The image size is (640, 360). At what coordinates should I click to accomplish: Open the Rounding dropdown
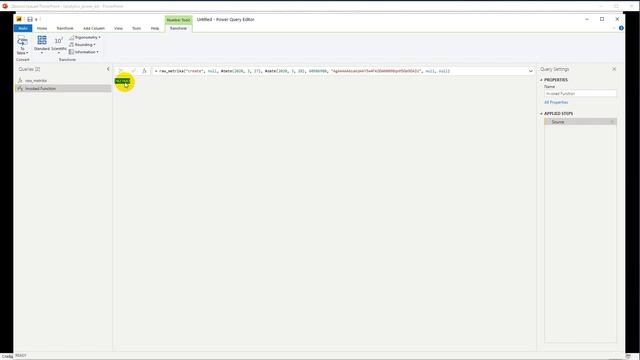tap(82, 44)
